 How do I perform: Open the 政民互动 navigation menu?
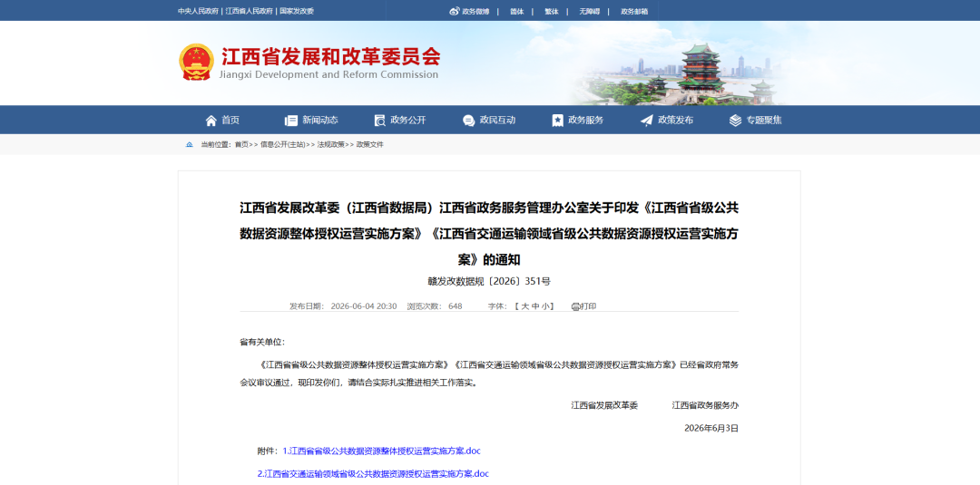[489, 121]
